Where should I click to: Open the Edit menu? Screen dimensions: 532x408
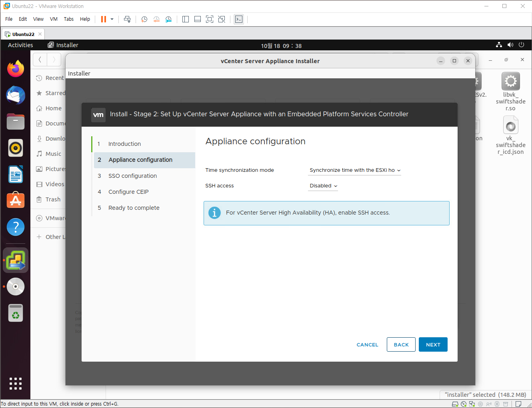[23, 19]
